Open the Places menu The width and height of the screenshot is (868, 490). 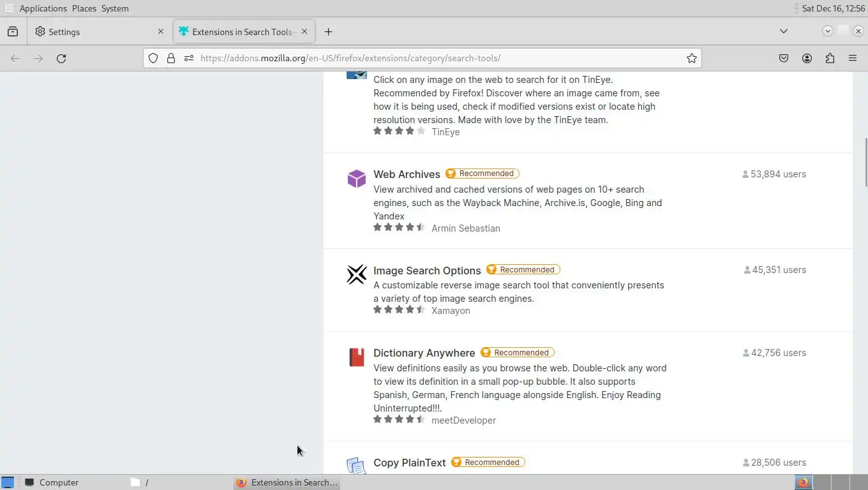click(x=84, y=8)
